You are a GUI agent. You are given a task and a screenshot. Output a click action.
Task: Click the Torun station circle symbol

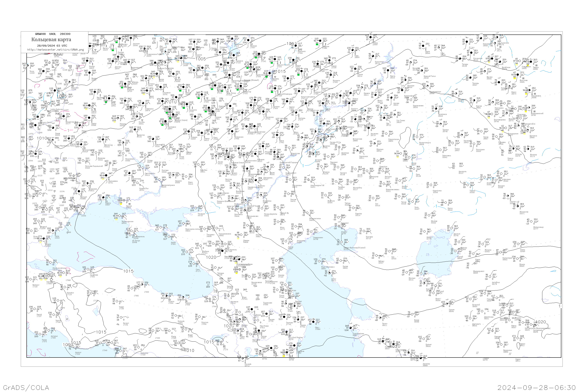click(28, 66)
